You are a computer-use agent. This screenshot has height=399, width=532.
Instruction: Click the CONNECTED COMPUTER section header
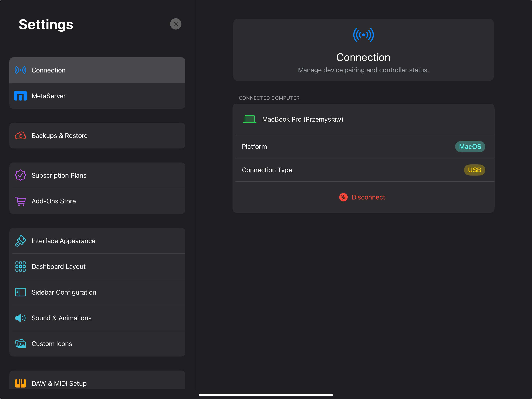pos(269,98)
